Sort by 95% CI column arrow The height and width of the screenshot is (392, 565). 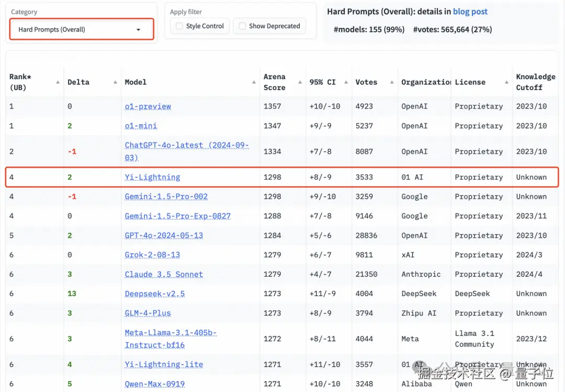coord(346,82)
